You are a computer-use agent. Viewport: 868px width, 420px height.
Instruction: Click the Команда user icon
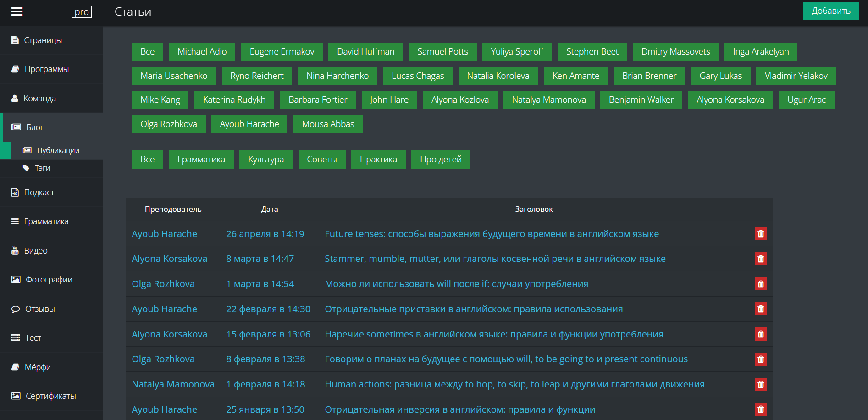point(15,99)
